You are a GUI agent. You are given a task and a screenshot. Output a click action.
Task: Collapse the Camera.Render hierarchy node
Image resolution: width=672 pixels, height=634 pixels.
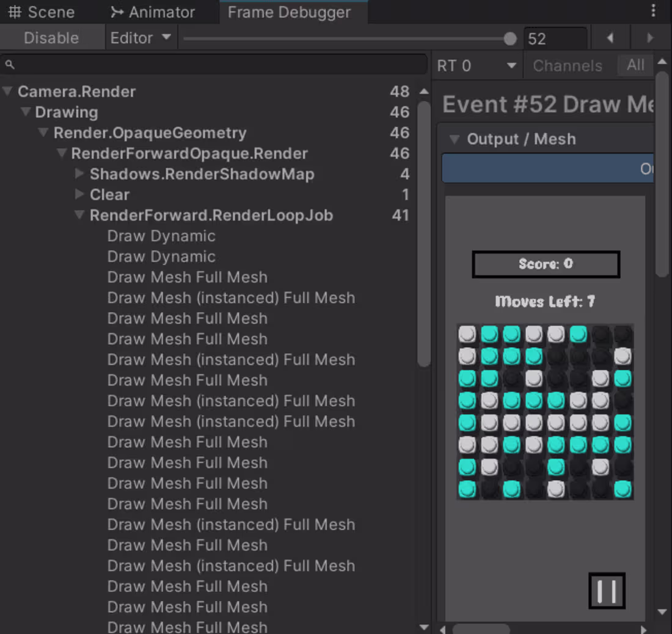point(7,91)
